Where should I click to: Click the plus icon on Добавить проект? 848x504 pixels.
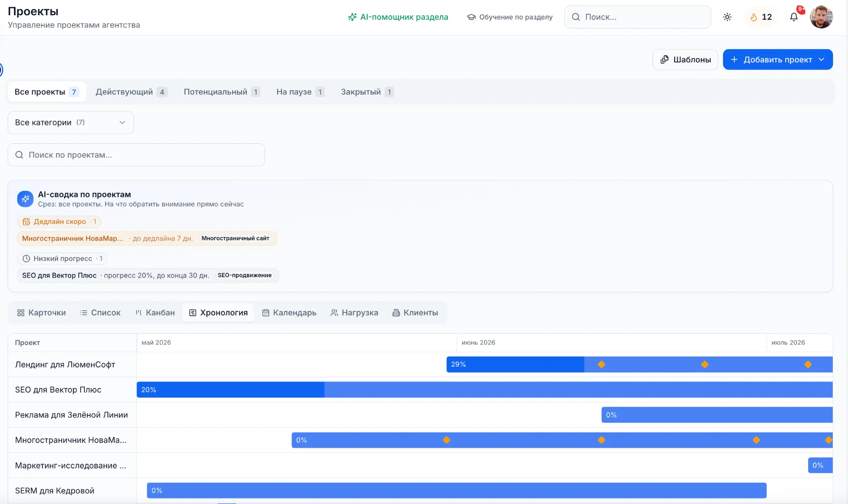734,59
